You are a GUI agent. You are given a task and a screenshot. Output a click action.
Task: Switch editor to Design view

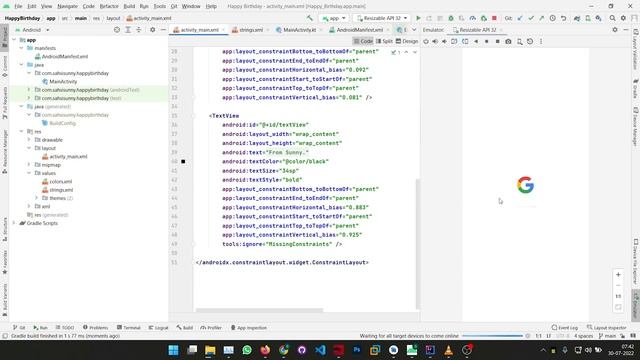click(x=407, y=41)
